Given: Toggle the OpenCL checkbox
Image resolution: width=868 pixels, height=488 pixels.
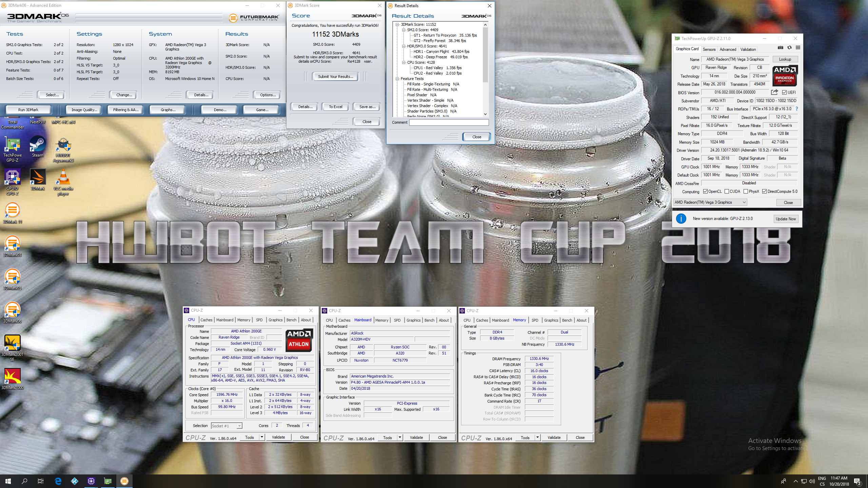Looking at the screenshot, I should coord(705,191).
